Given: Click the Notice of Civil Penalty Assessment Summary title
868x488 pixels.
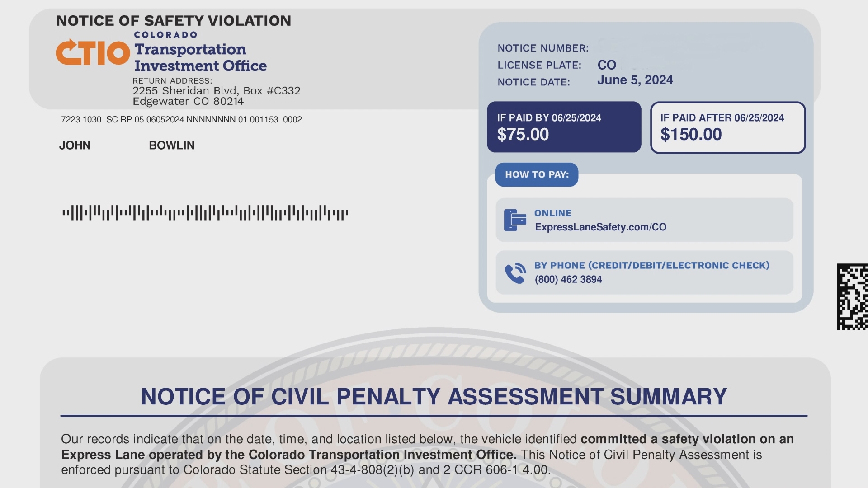Looking at the screenshot, I should pos(434,396).
